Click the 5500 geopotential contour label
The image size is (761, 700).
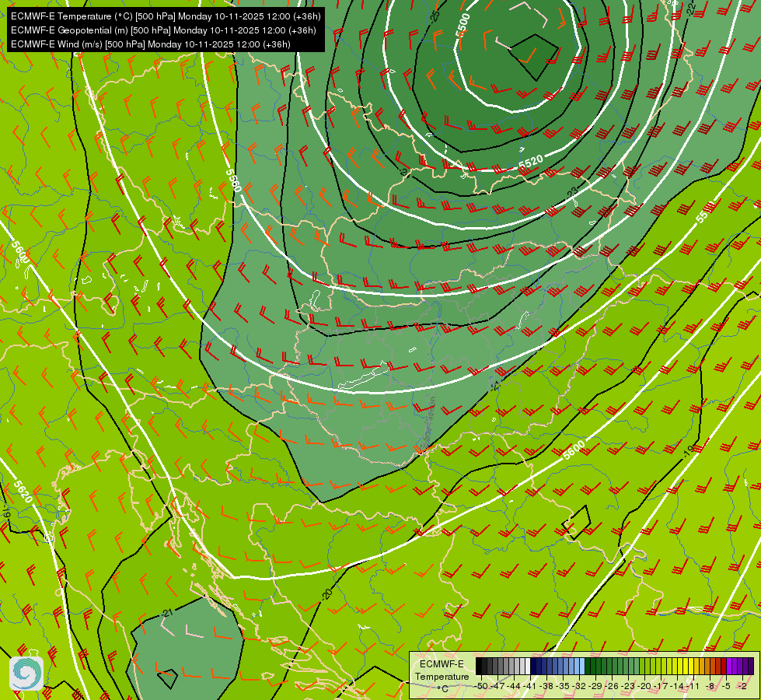tap(463, 25)
